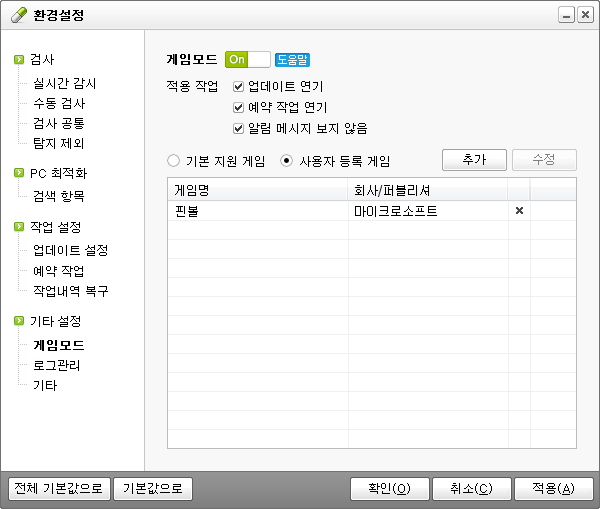The width and height of the screenshot is (600, 509).
Task: Select the 사용자 등록 게임 radio button
Action: tap(287, 160)
